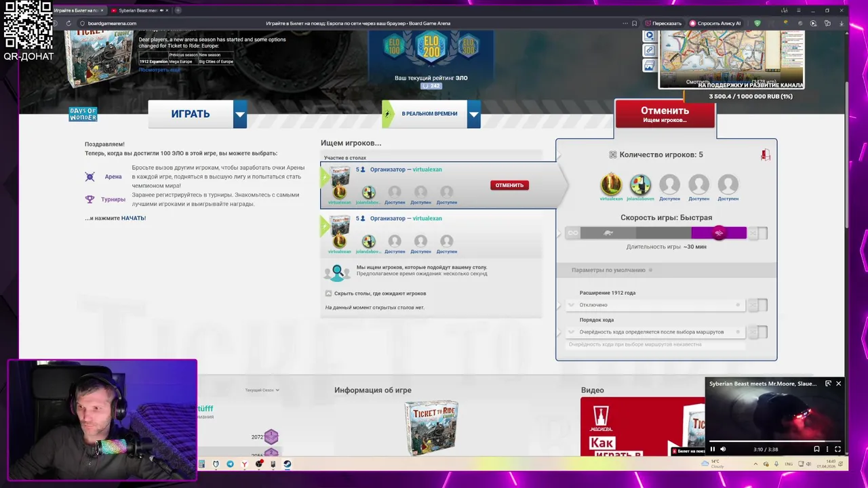The width and height of the screenshot is (868, 488).
Task: Click the Ticket to Ride box in Информация
Action: (431, 427)
